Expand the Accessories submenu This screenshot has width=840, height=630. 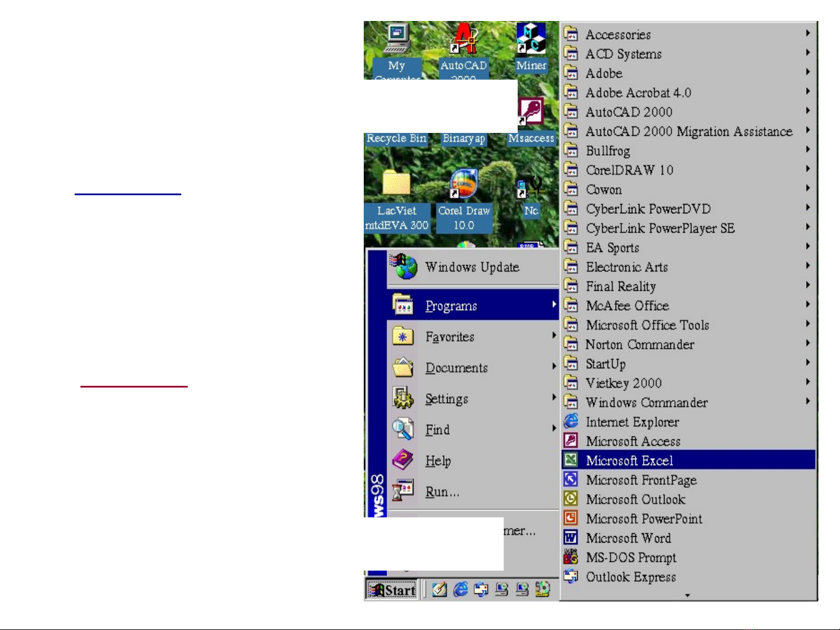(x=618, y=34)
